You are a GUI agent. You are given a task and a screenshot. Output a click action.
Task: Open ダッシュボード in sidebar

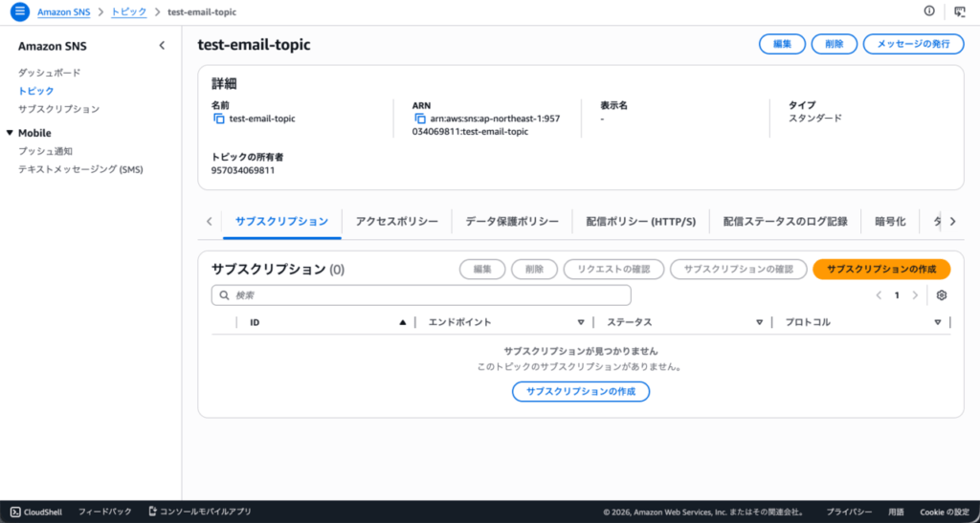50,73
